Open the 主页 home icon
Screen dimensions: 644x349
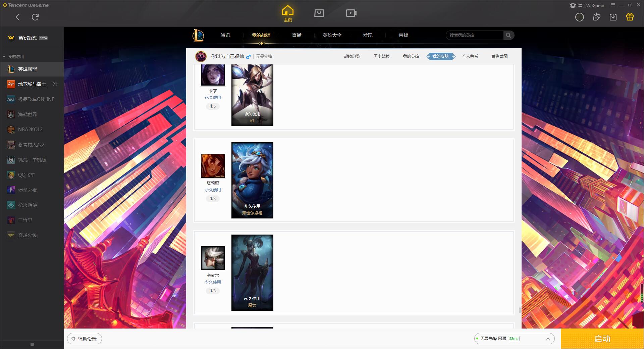(x=287, y=14)
